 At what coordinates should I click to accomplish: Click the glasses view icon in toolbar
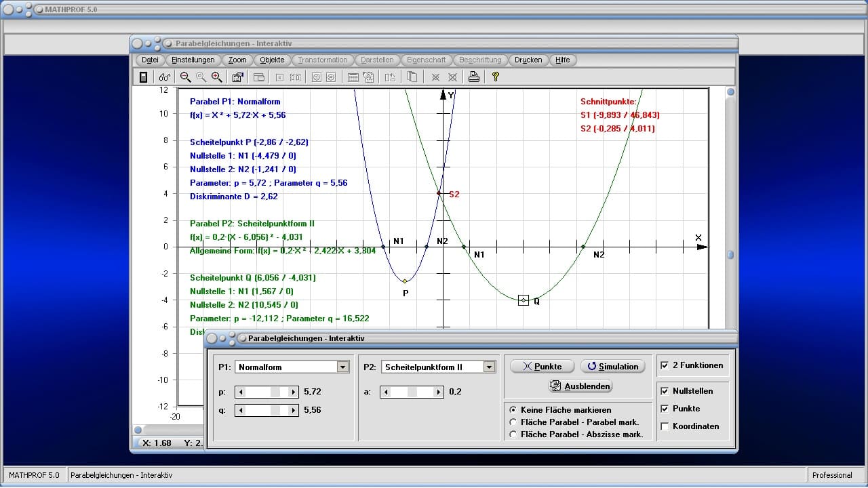coord(164,77)
